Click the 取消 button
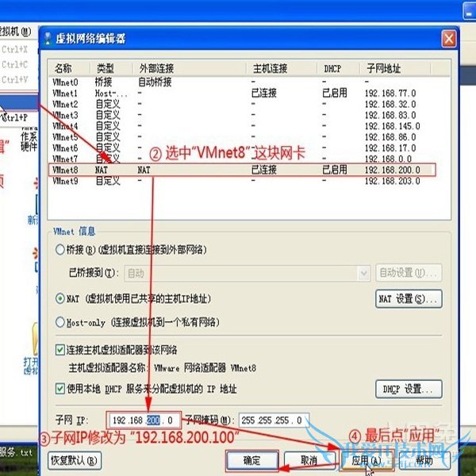Screen dimensions: 476x476 point(309,460)
